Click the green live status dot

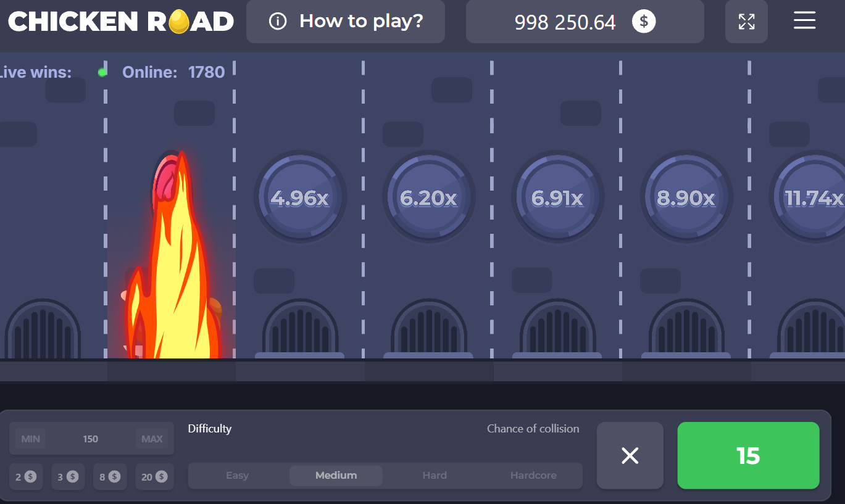(102, 72)
